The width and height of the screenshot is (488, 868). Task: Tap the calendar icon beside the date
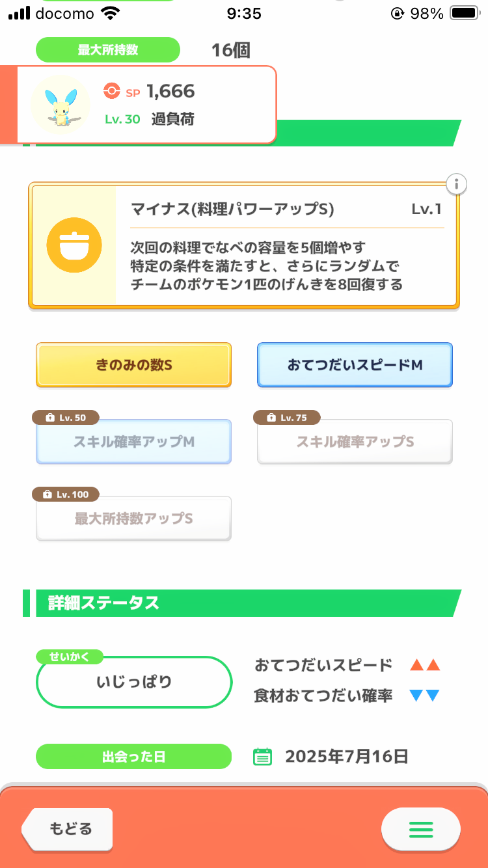point(262,757)
